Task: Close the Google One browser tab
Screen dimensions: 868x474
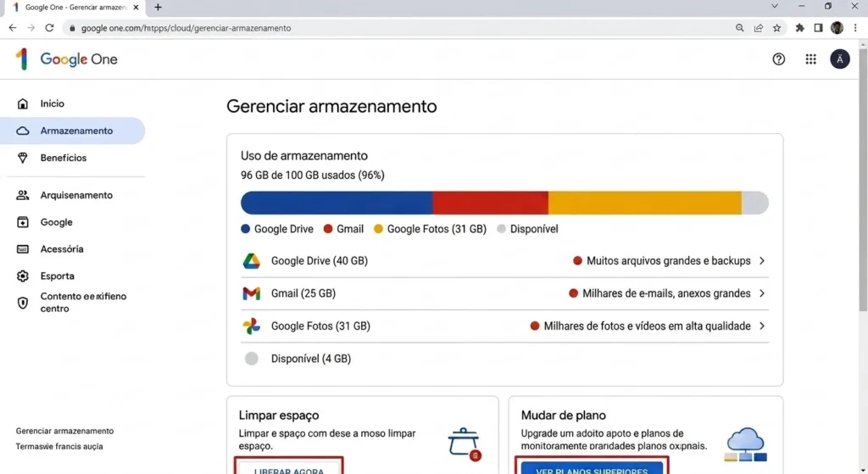Action: pos(136,7)
